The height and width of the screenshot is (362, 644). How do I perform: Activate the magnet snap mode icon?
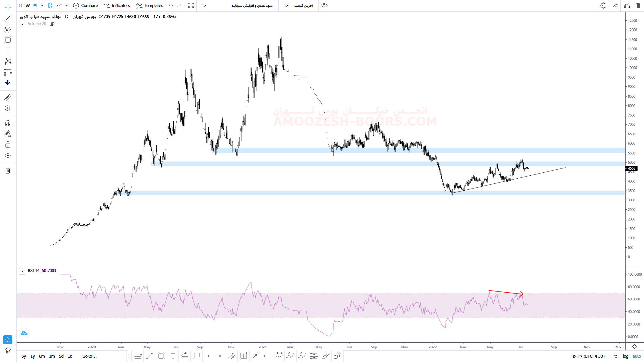(8, 123)
